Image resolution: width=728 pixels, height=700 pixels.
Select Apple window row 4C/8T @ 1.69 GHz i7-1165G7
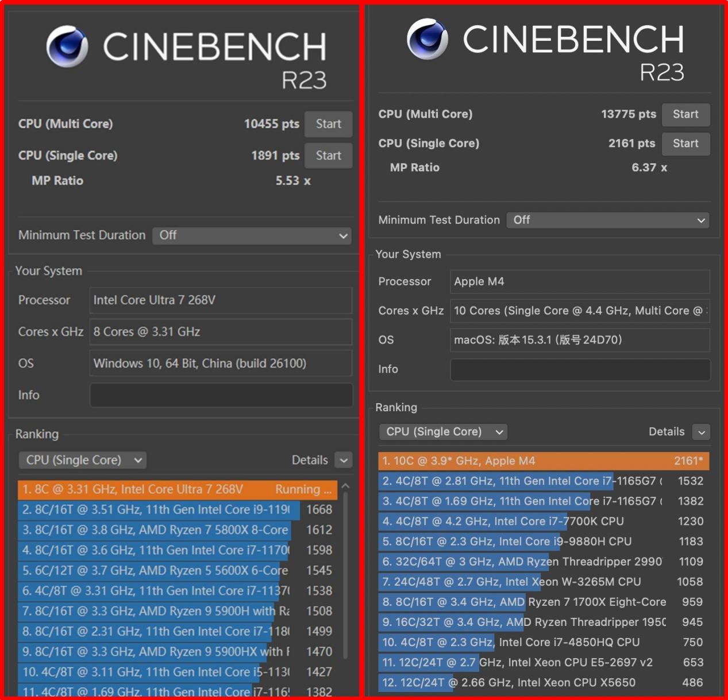[544, 501]
